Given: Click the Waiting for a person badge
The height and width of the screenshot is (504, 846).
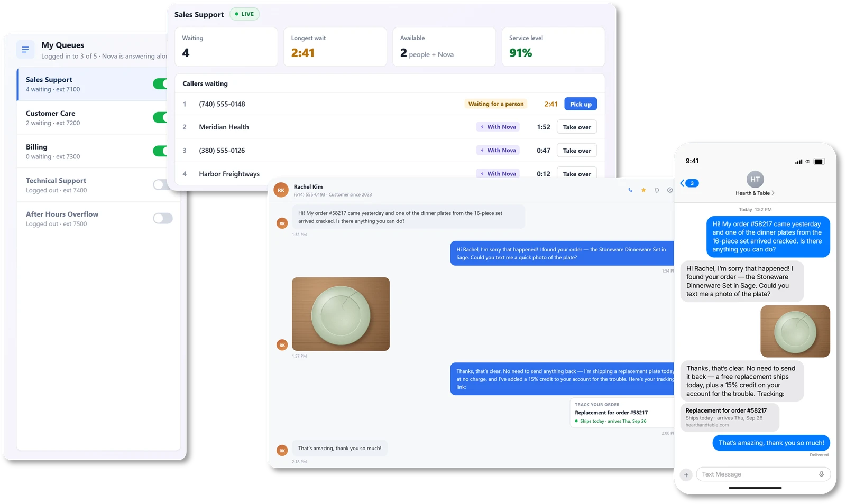Looking at the screenshot, I should [496, 104].
